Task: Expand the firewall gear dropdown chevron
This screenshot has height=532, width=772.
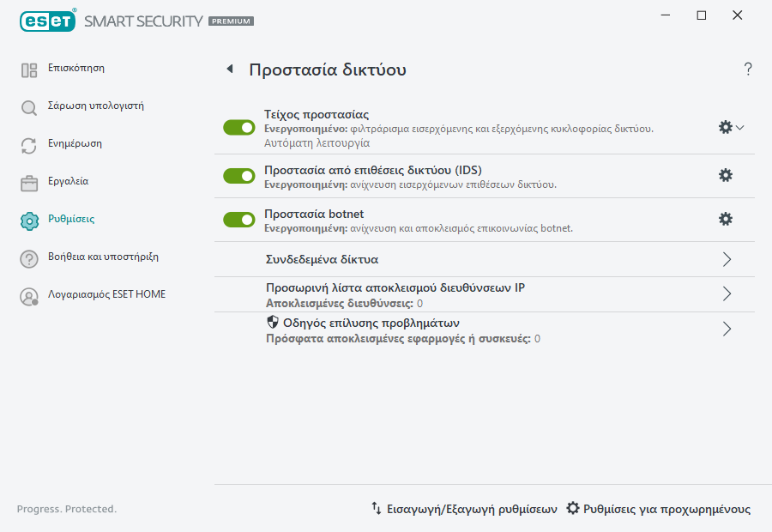Action: tap(739, 126)
